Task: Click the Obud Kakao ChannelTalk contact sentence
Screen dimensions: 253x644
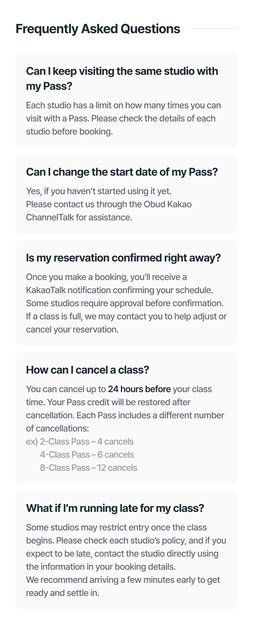Action: pos(109,211)
